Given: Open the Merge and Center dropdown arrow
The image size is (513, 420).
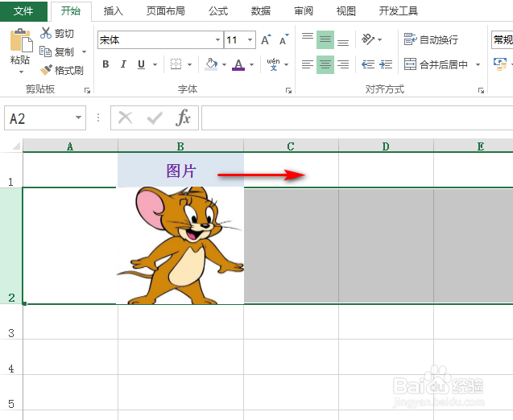Looking at the screenshot, I should pyautogui.click(x=478, y=64).
